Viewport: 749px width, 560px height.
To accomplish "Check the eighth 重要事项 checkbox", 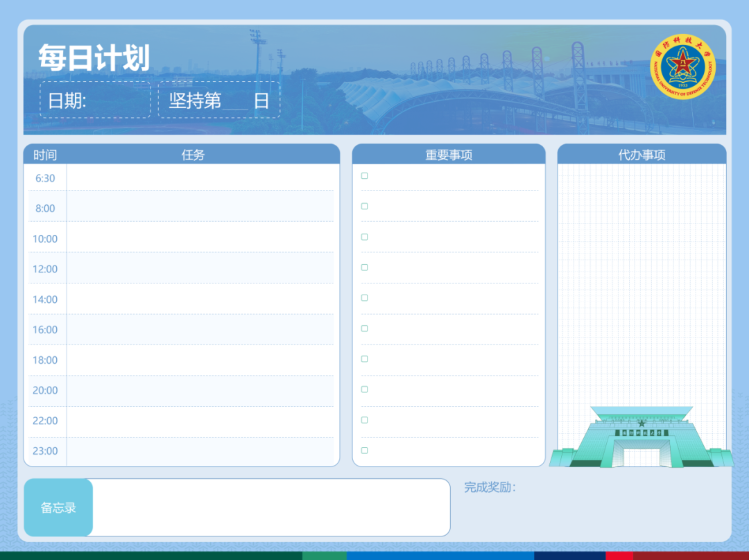I will 364,389.
